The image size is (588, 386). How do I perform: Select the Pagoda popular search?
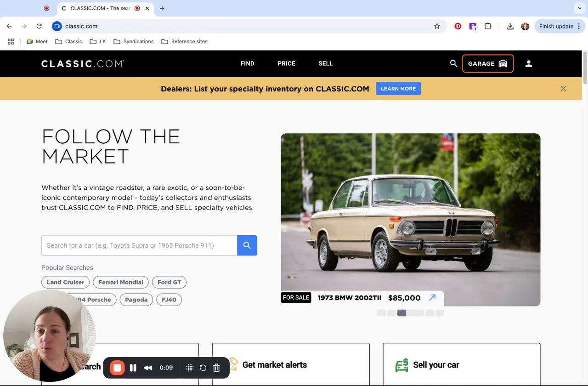coord(136,300)
